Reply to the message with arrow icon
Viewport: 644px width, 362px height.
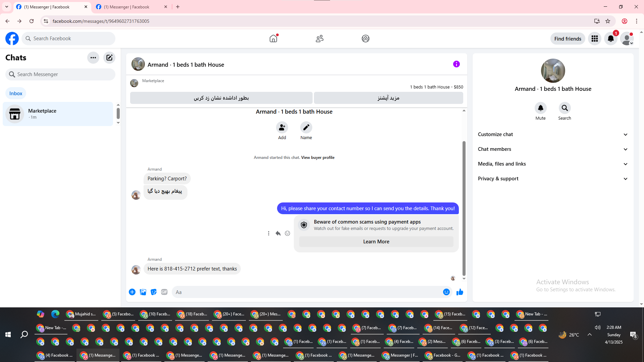pos(278,233)
